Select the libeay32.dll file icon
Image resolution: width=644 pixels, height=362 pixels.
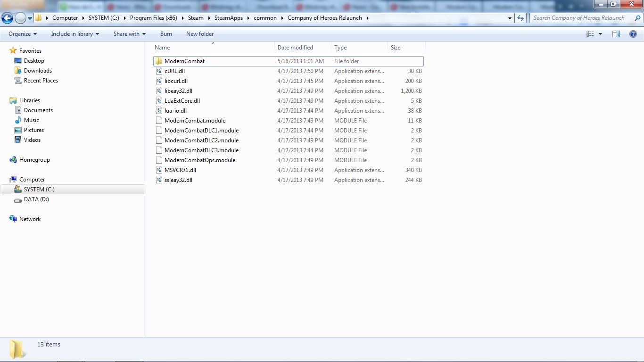pyautogui.click(x=159, y=91)
